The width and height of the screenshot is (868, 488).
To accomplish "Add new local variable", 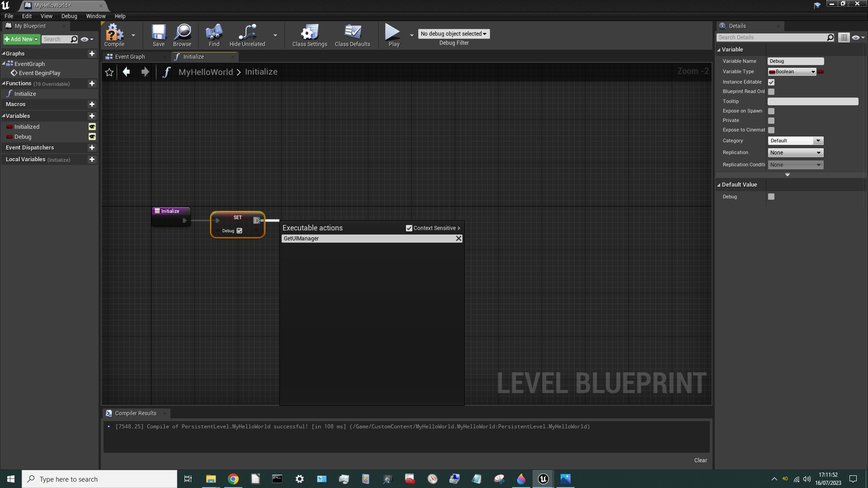I will click(92, 160).
